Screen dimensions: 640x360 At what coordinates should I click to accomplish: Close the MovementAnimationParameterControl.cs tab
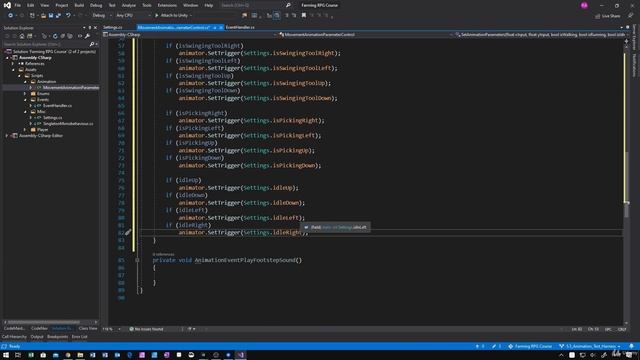(221, 27)
